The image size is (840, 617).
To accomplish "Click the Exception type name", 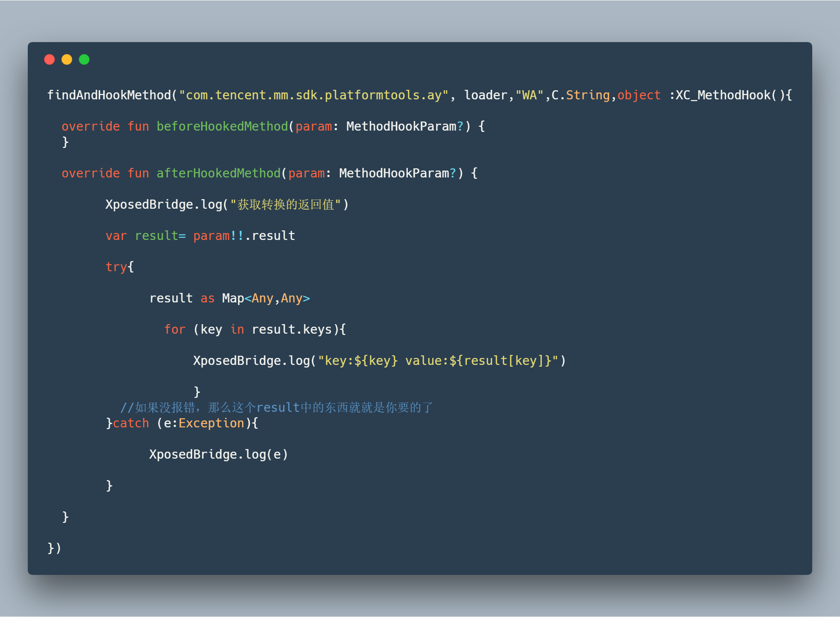I will coord(211,423).
